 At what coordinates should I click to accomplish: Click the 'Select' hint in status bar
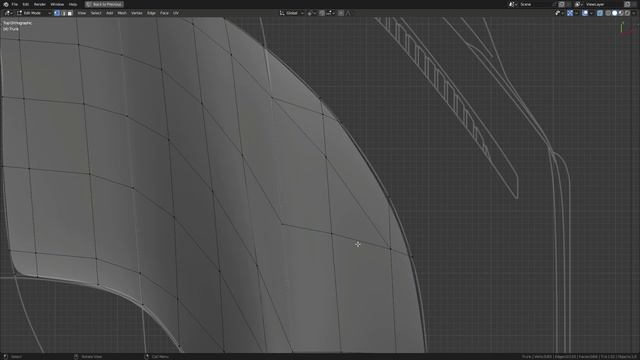(16, 357)
